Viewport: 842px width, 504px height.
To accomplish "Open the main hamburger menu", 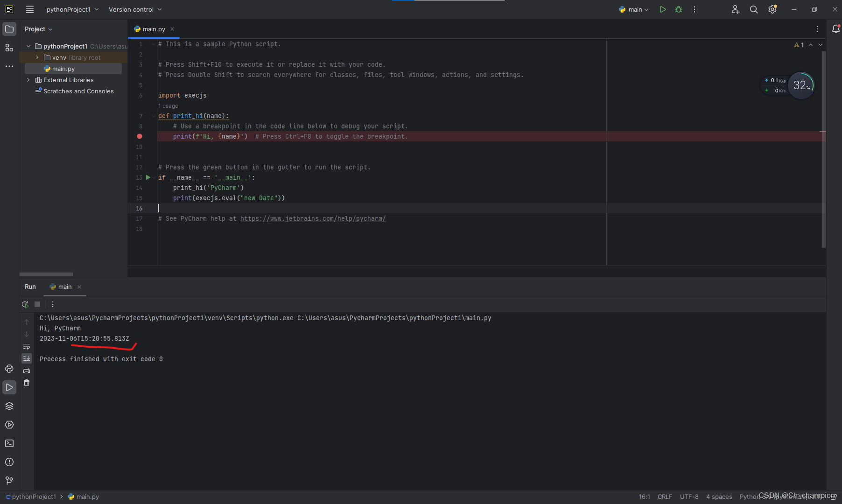I will click(30, 9).
